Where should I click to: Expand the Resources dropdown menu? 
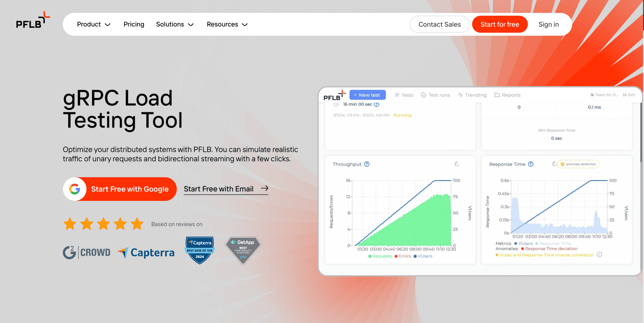(227, 24)
